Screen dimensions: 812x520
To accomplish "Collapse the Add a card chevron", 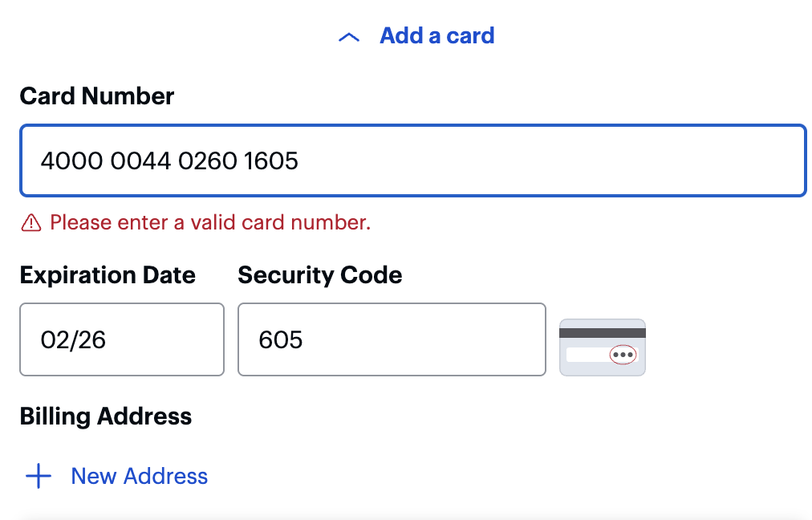I will pos(349,37).
